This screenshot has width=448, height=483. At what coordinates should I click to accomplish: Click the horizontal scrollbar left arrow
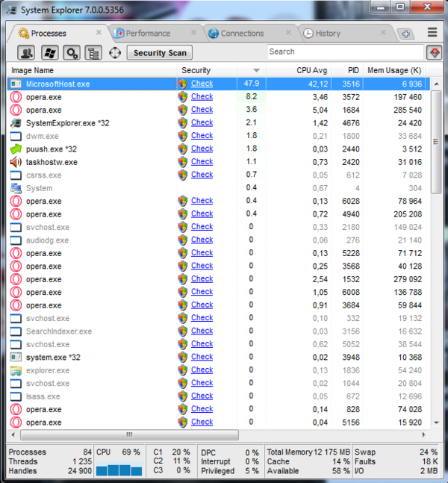tap(13, 434)
